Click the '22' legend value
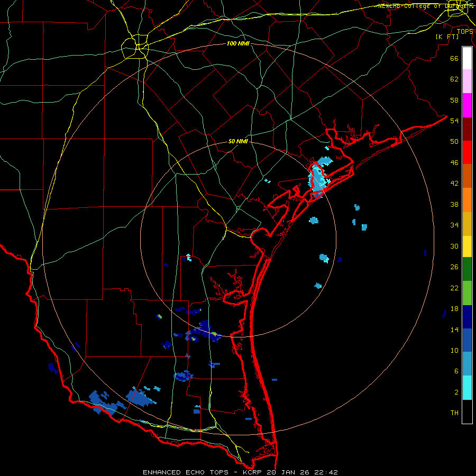The height and width of the screenshot is (476, 476). point(454,288)
